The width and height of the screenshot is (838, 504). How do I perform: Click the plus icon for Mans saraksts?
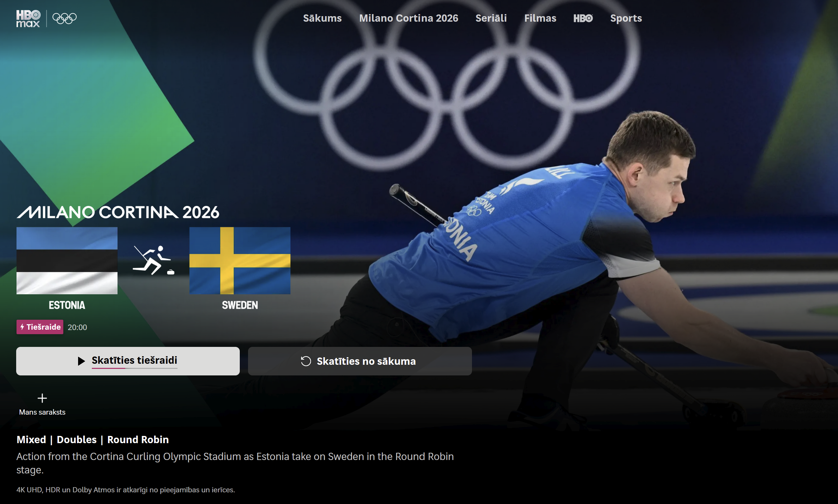click(x=42, y=398)
